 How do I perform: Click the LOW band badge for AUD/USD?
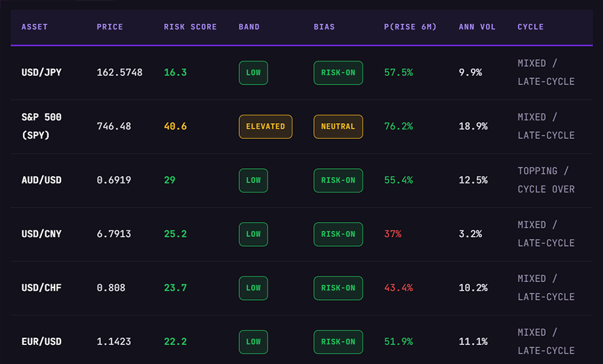(254, 181)
